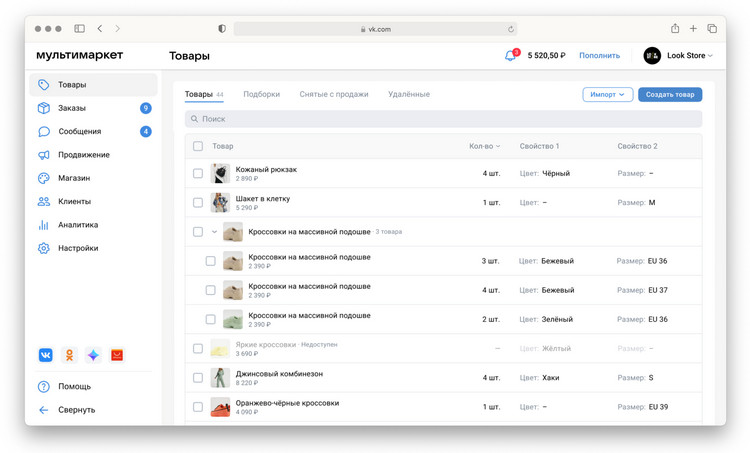Switch to the Снятые с продажи tab

pos(333,94)
